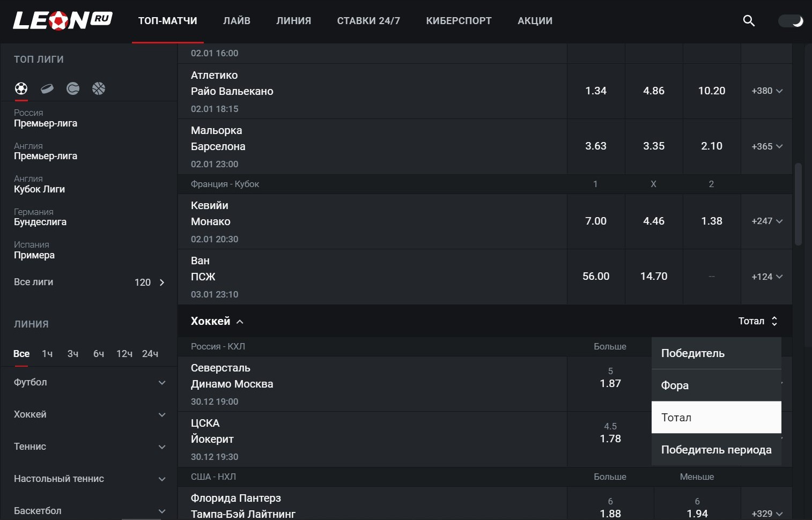Click the main page vertical scrollbar

(798, 204)
